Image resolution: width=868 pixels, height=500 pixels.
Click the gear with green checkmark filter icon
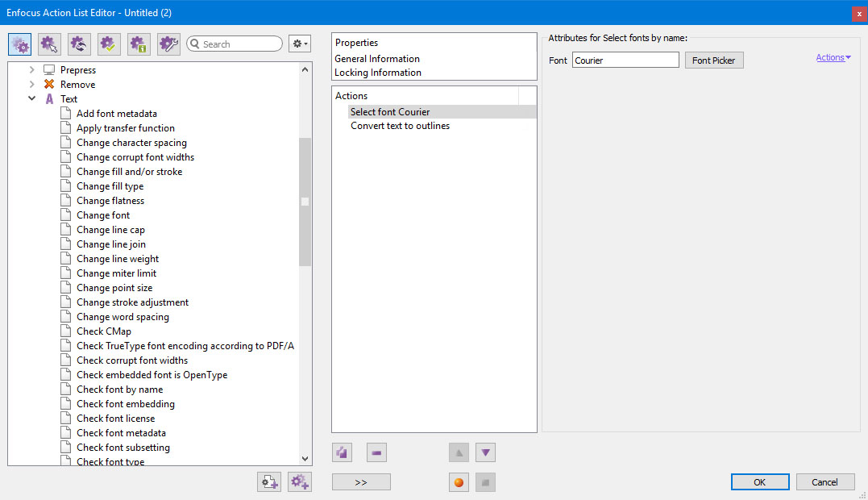(x=109, y=44)
